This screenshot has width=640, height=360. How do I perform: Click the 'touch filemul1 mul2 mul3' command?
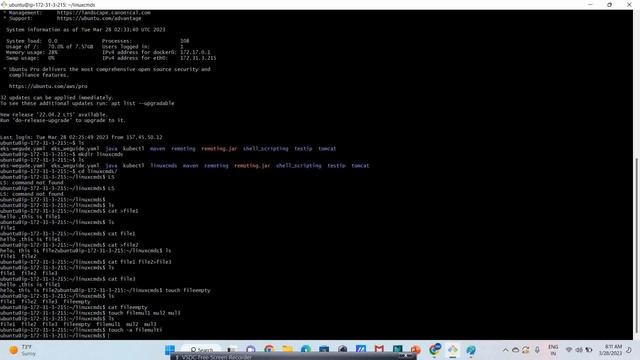tap(144, 313)
